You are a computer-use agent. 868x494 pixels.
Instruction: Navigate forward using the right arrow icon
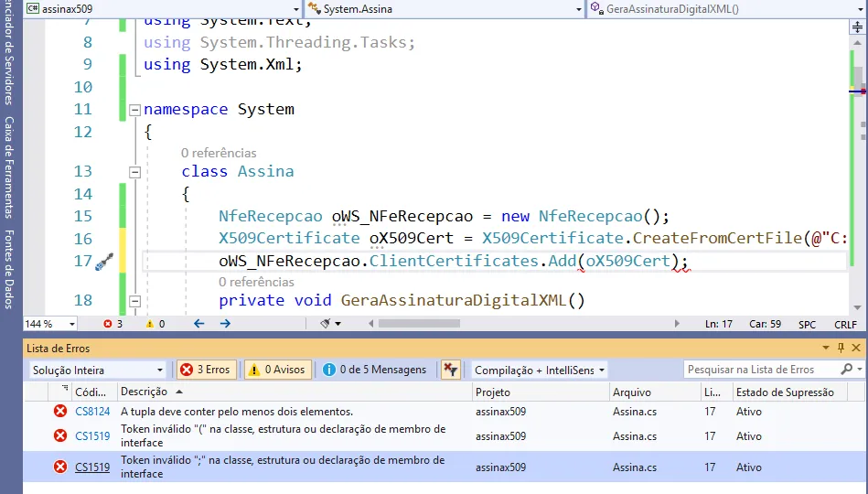click(x=225, y=324)
